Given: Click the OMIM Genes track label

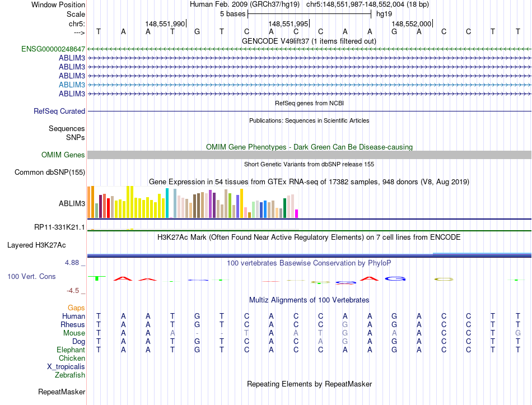Looking at the screenshot, I should [63, 155].
